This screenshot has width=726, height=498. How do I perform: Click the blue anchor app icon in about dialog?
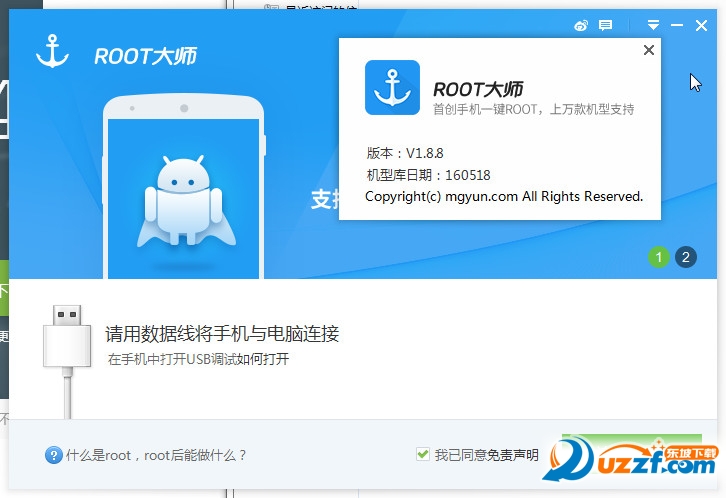pos(392,87)
